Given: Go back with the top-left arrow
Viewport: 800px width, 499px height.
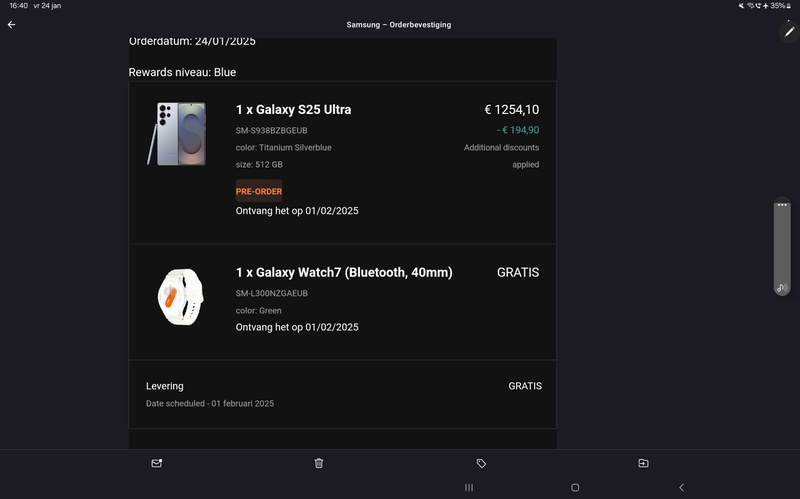Looking at the screenshot, I should point(11,24).
